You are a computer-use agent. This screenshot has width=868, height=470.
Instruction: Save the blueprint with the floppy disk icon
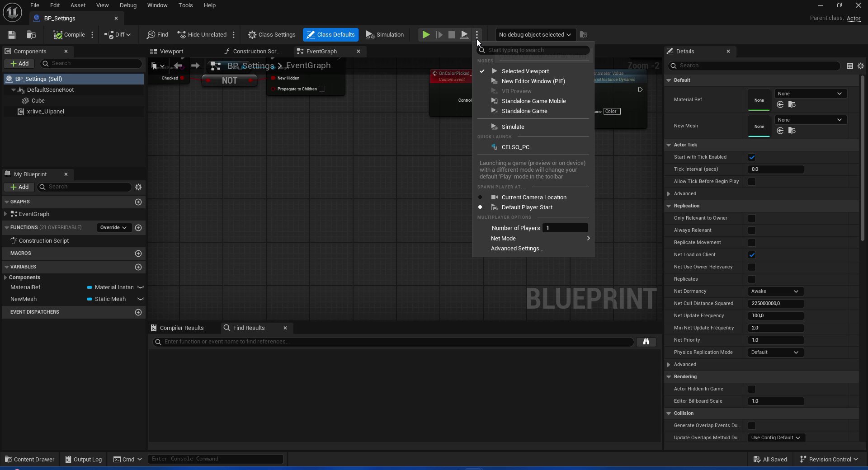[12, 35]
